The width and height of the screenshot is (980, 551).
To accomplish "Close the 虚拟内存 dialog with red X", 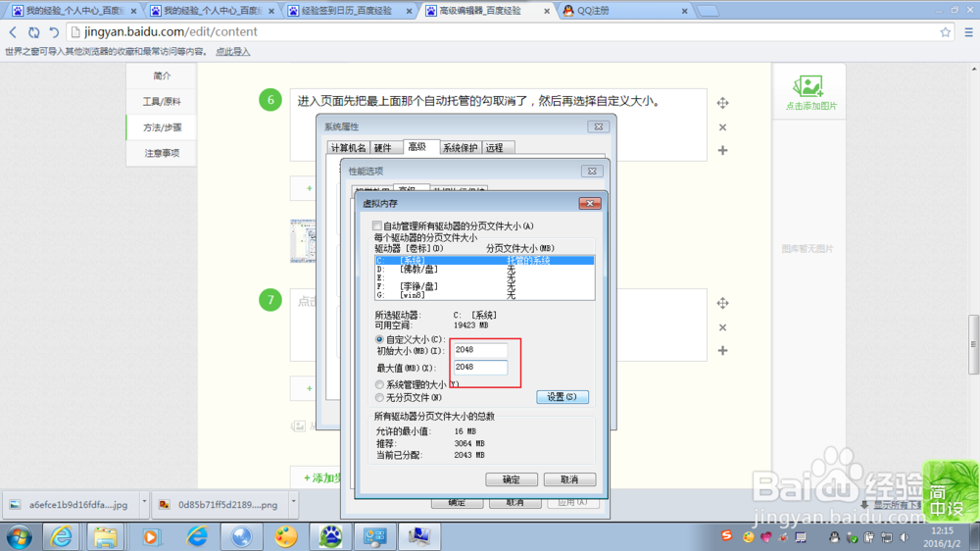I will pyautogui.click(x=589, y=203).
